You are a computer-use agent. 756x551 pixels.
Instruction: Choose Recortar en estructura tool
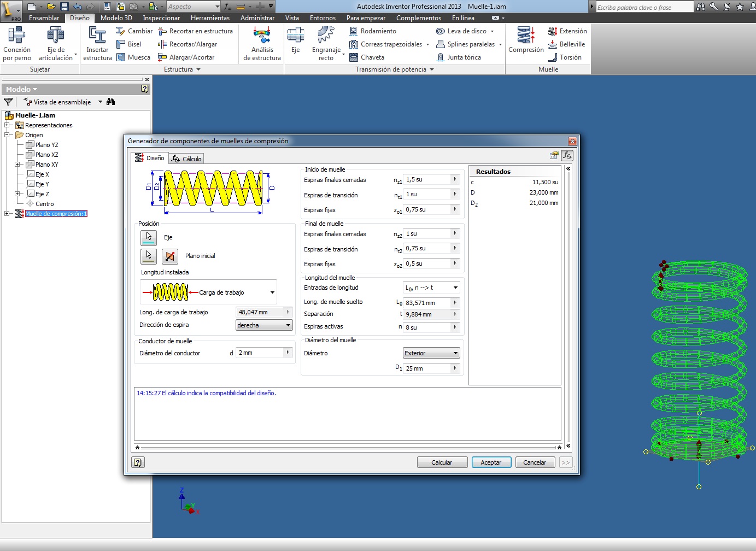(x=195, y=31)
